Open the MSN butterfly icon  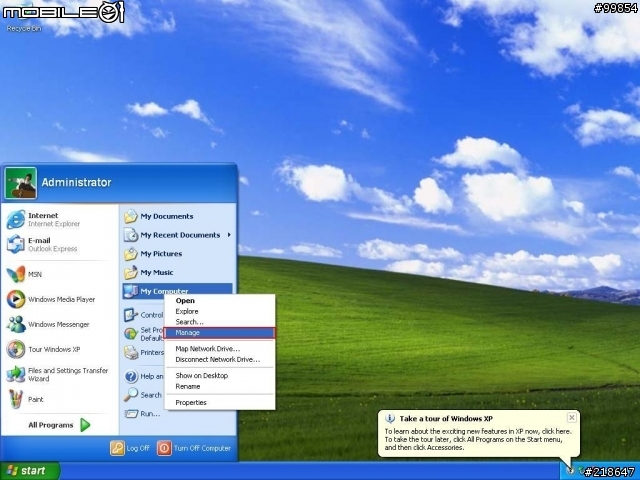click(16, 274)
